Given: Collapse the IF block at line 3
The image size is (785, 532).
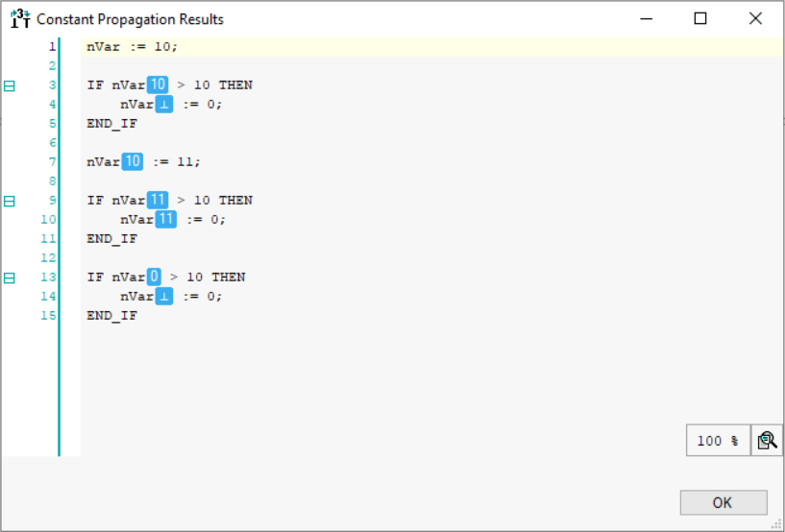Looking at the screenshot, I should [x=9, y=85].
